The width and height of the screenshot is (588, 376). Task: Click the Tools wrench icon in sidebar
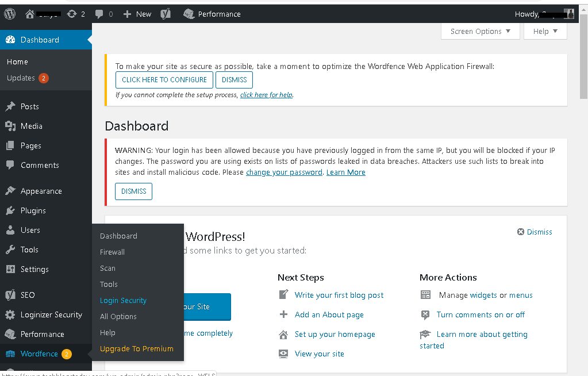click(10, 250)
